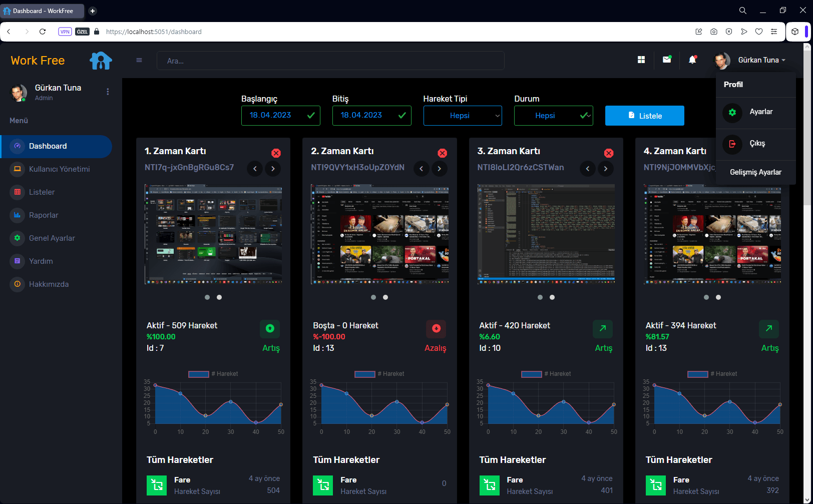813x504 pixels.
Task: Toggle sidebar with hamburger menu icon
Action: pyautogui.click(x=139, y=60)
